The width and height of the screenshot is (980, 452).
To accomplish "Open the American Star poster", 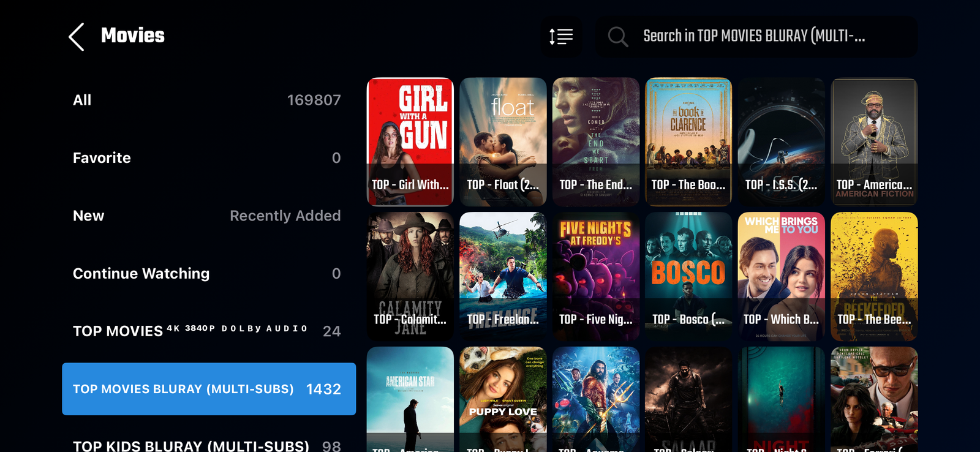I will pos(410,399).
